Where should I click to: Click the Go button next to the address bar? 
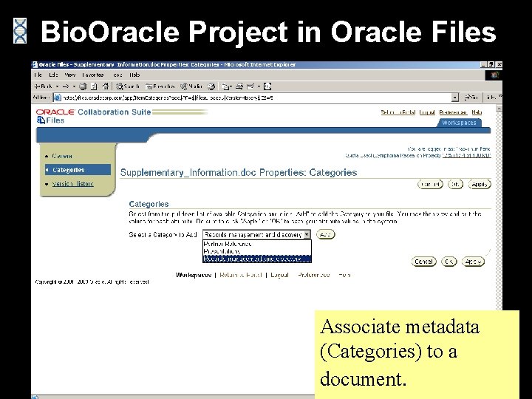[x=471, y=98]
